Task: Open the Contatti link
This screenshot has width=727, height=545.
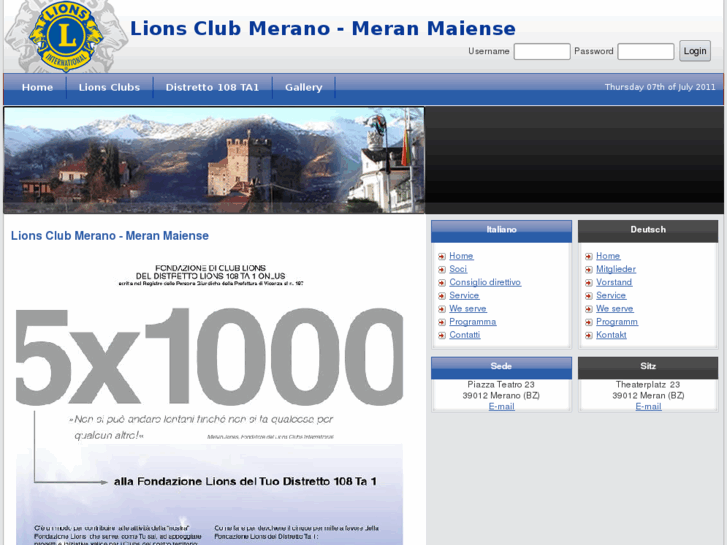Action: [x=465, y=335]
